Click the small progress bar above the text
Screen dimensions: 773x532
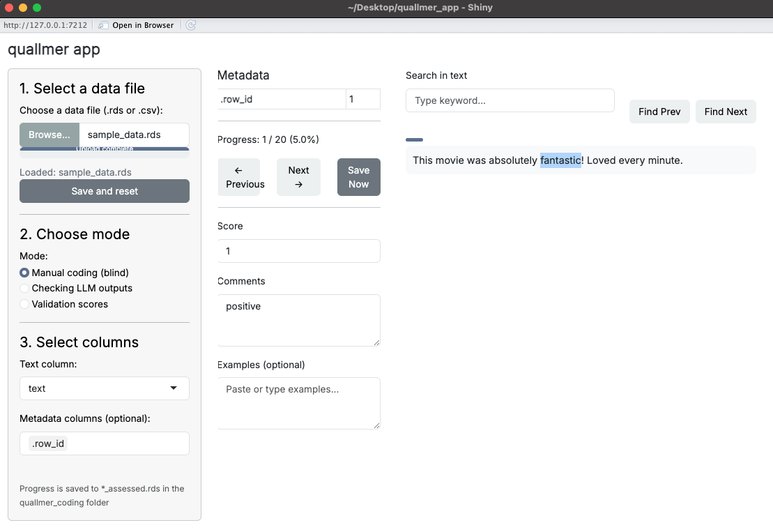coord(414,139)
